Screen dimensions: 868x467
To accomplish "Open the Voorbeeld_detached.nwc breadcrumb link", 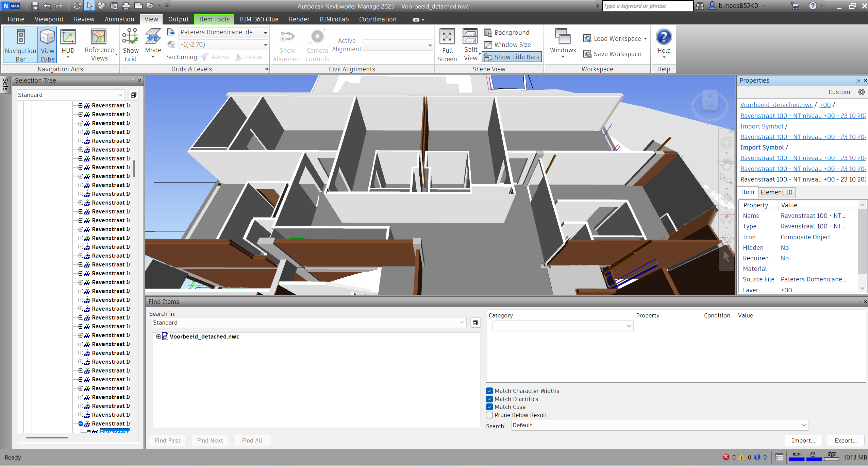I will [776, 105].
